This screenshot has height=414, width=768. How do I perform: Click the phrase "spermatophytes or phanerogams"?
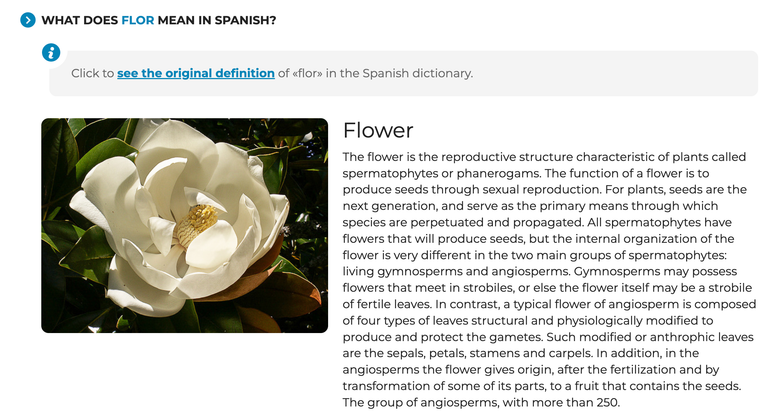(442, 173)
